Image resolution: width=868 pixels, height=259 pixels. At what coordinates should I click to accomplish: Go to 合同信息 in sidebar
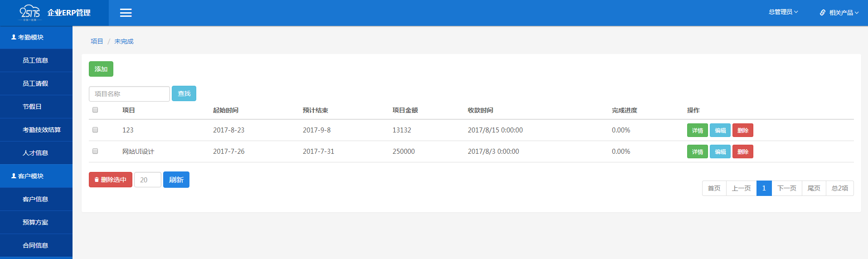click(x=35, y=245)
